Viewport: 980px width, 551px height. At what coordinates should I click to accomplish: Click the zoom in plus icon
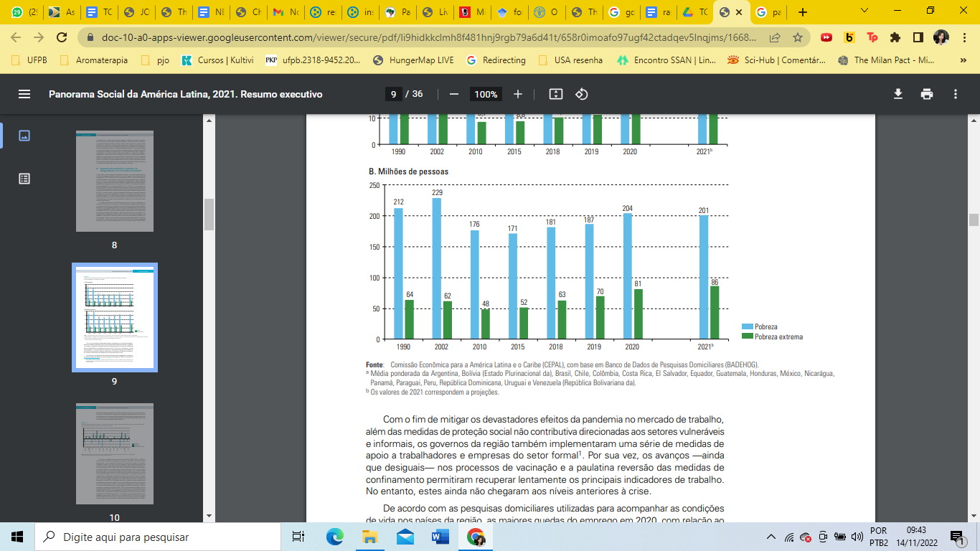point(518,94)
